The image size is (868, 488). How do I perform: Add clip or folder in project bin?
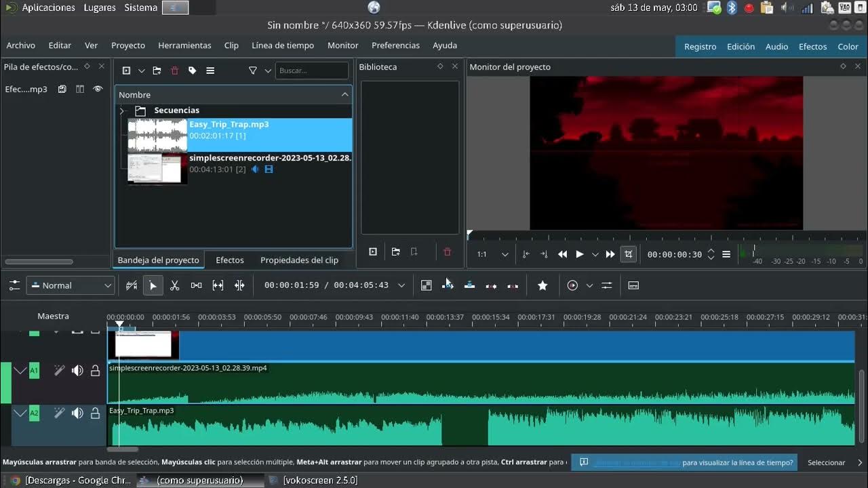click(x=126, y=70)
